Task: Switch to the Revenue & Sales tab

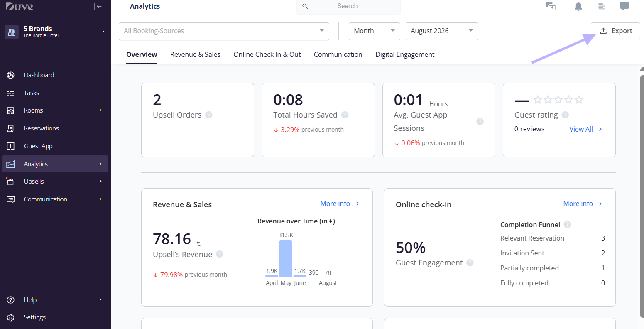Action: (195, 54)
